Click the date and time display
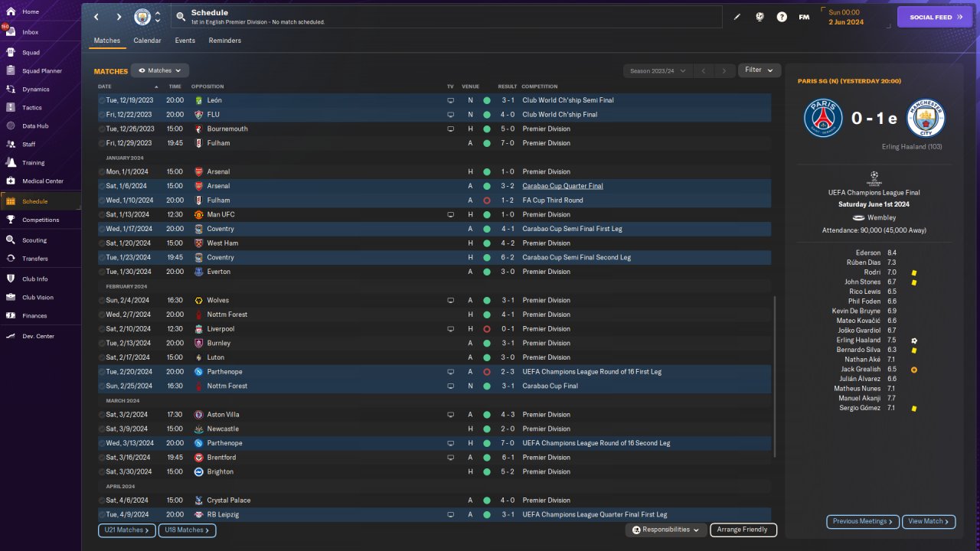 (x=846, y=17)
